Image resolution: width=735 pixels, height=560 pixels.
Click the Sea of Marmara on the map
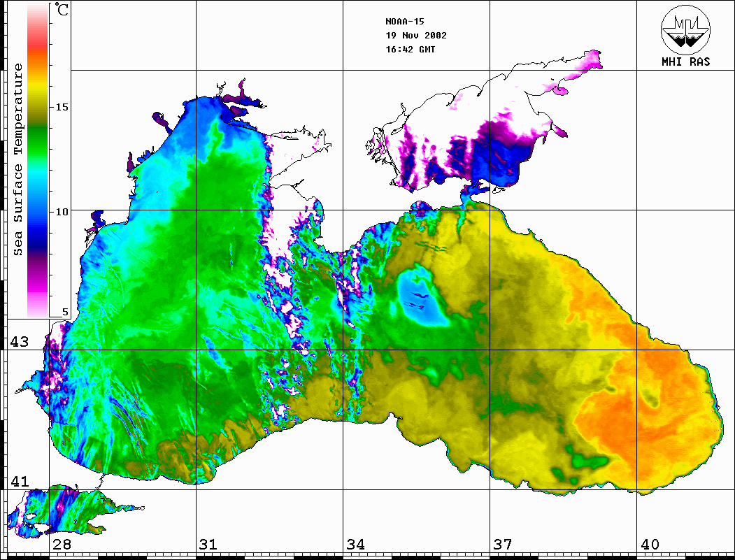(x=66, y=512)
